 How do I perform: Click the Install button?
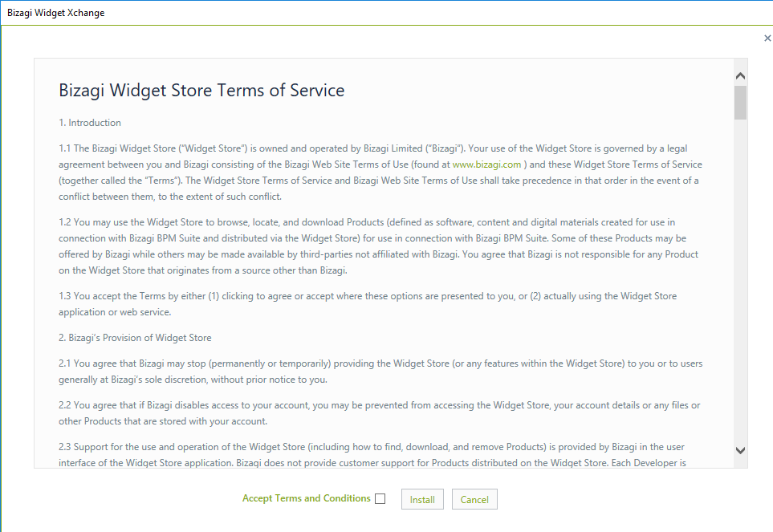coord(422,499)
